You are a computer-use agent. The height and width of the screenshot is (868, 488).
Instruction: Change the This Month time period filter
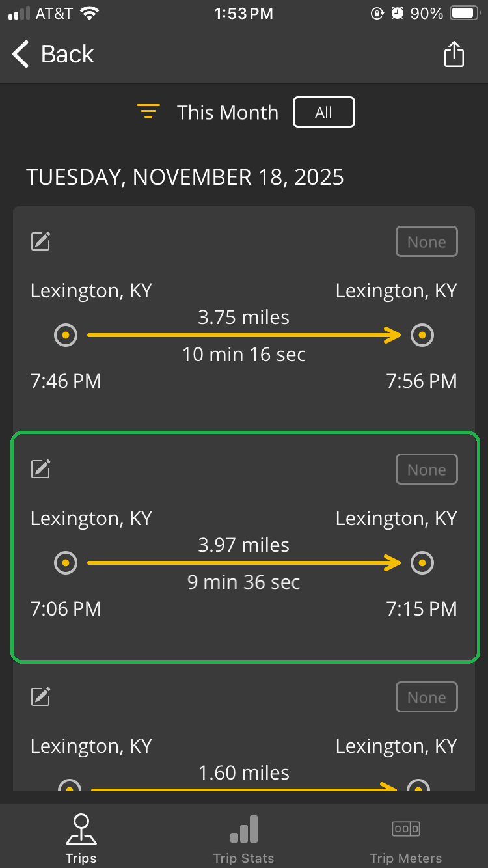pyautogui.click(x=228, y=111)
